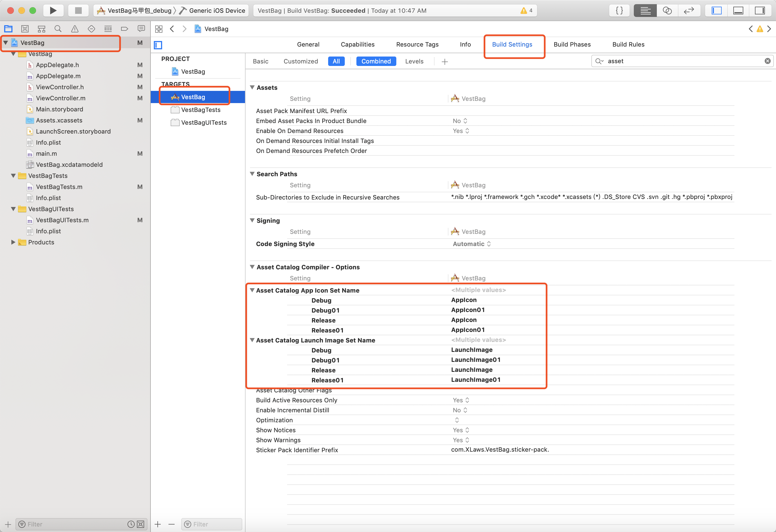
Task: Collapse Asset Catalog App Icon Set Name
Action: (252, 290)
